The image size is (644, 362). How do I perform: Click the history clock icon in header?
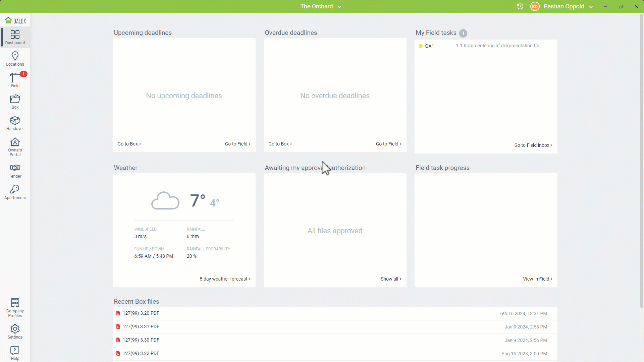[520, 6]
